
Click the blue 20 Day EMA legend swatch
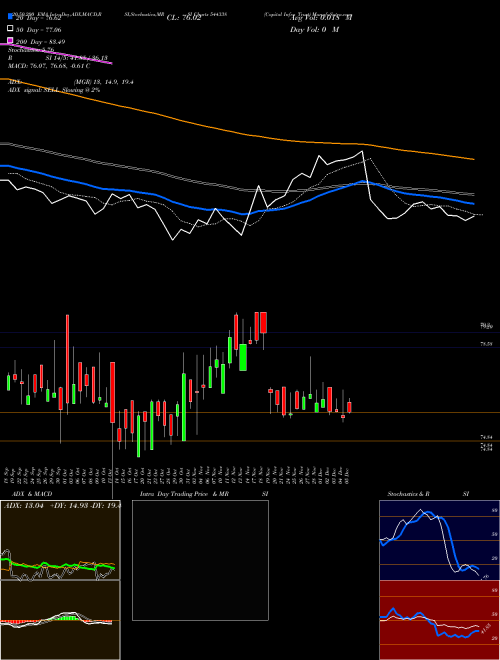(10, 17)
